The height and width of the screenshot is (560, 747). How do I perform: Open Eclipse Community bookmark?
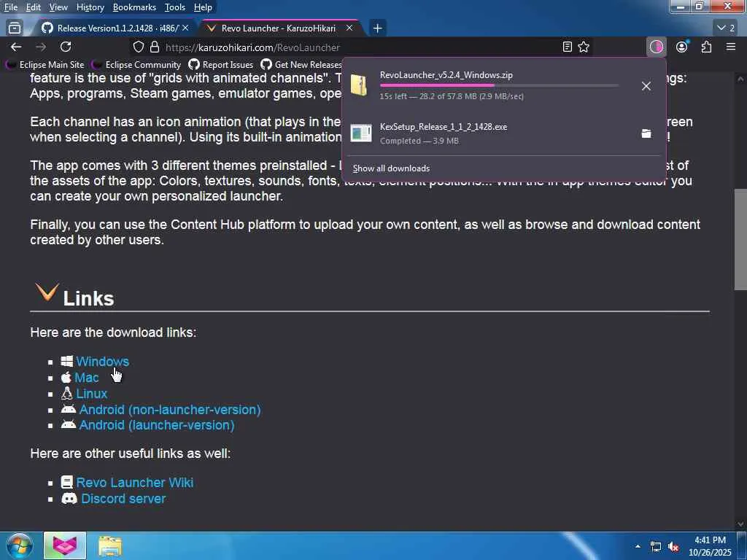coord(136,64)
